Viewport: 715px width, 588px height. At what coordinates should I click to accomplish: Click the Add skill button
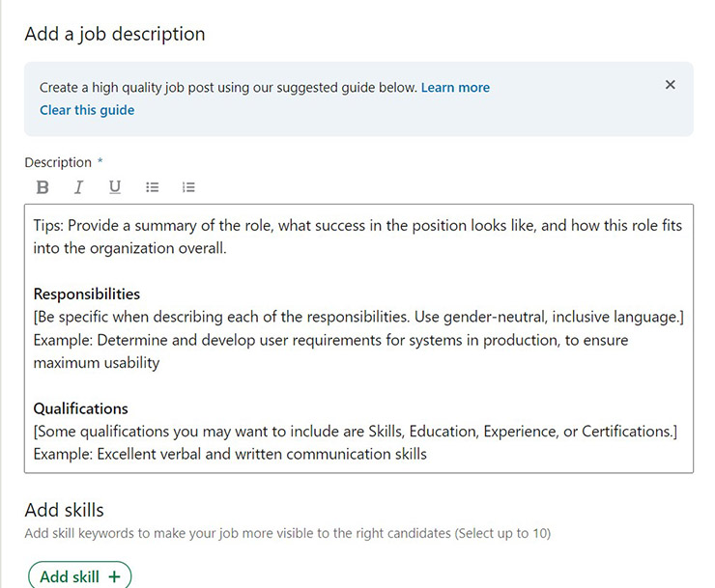point(80,575)
